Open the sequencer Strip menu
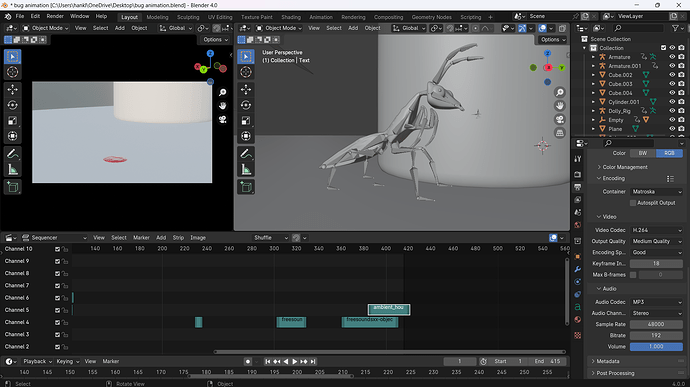This screenshot has height=387, width=690. coord(178,238)
